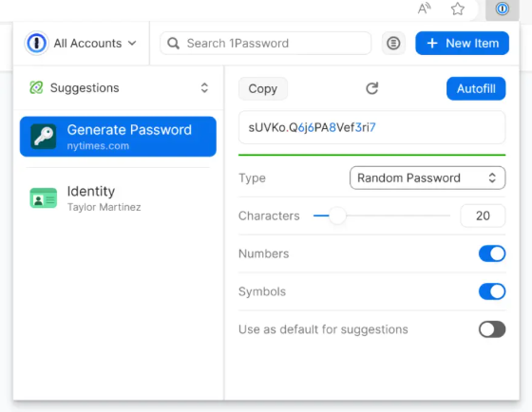Click the 1Password logo beside All Accounts

point(36,43)
